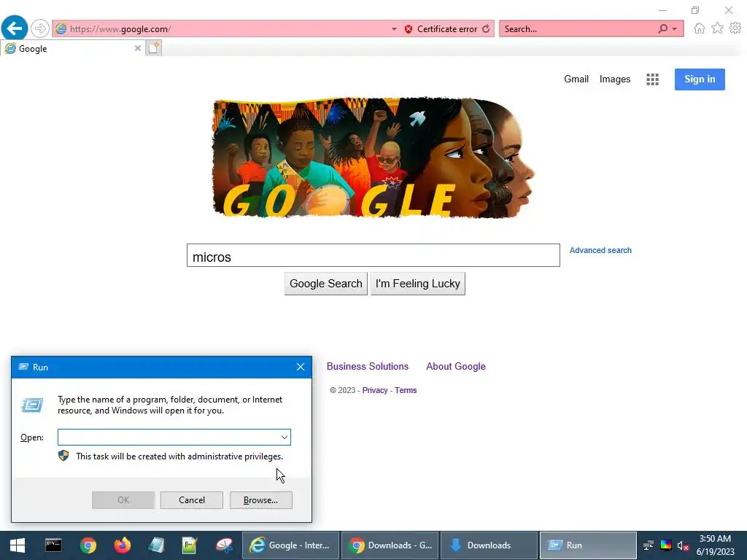The height and width of the screenshot is (560, 747).
Task: Open Internet Explorer Tools gear icon
Action: pos(735,28)
